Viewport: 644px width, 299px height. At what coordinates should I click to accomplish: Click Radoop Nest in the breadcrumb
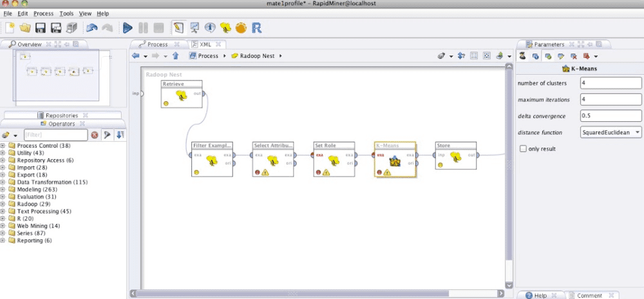point(256,56)
